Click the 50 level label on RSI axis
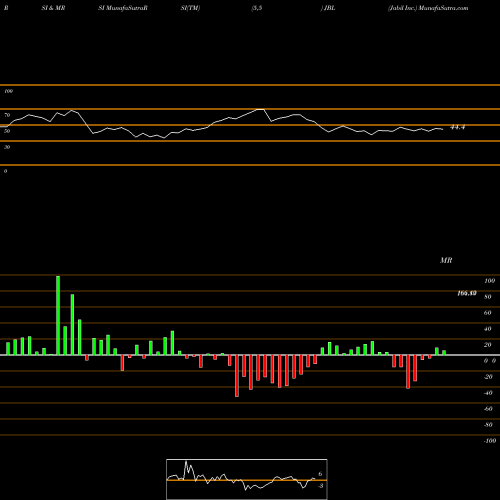500x500 pixels. [x=7, y=131]
